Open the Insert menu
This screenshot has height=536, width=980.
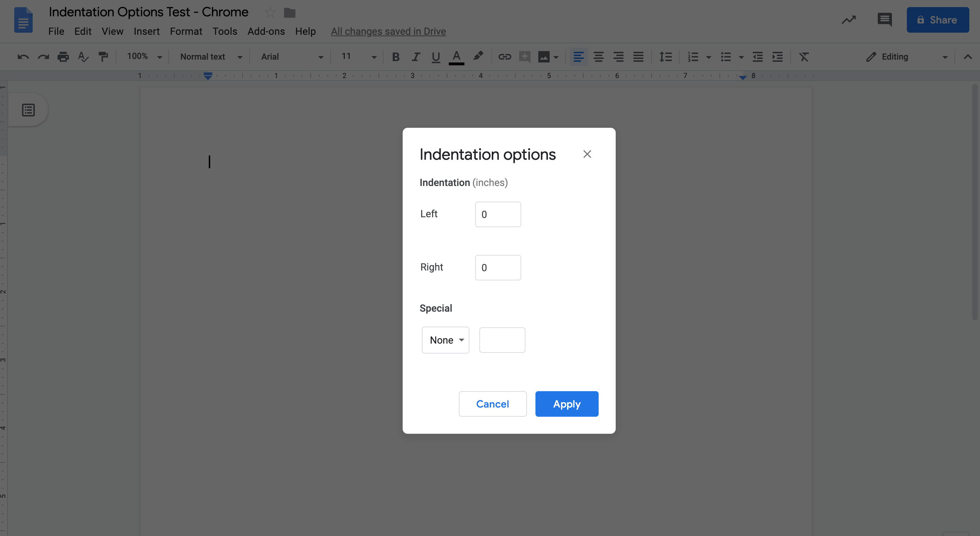pos(146,31)
